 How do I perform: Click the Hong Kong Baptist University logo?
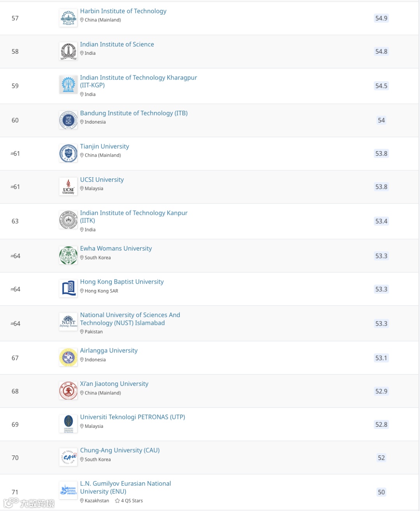(68, 289)
